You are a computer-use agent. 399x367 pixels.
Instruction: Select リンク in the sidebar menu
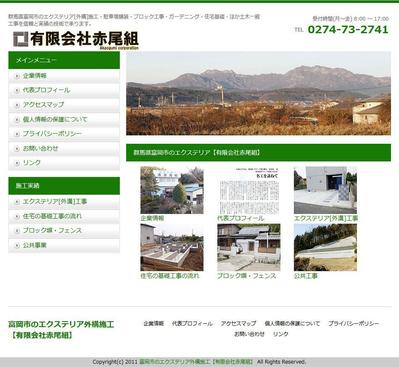pos(64,163)
